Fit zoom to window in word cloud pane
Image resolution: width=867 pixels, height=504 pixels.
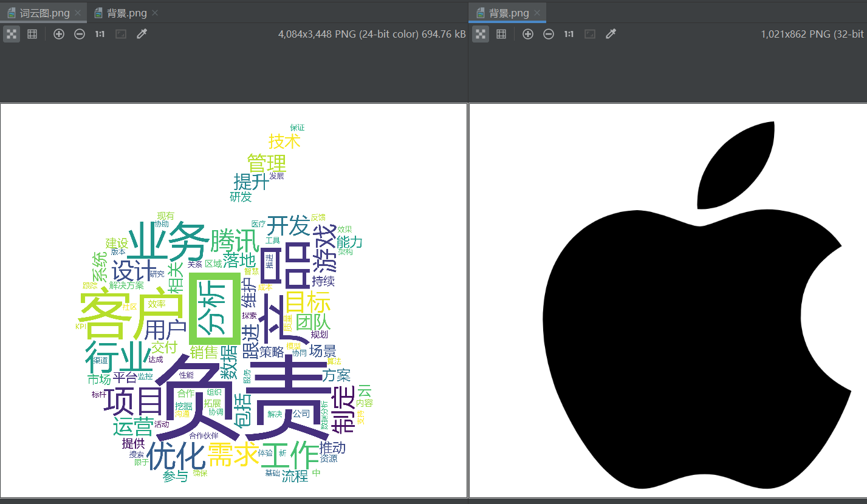[121, 34]
